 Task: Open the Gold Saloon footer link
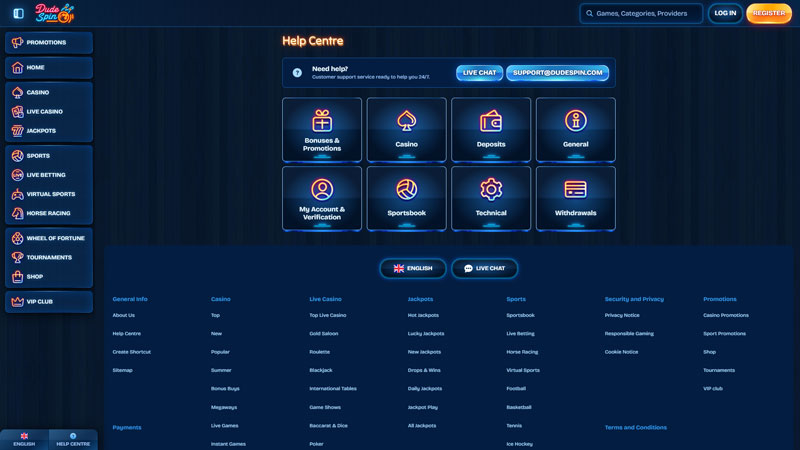pos(323,334)
